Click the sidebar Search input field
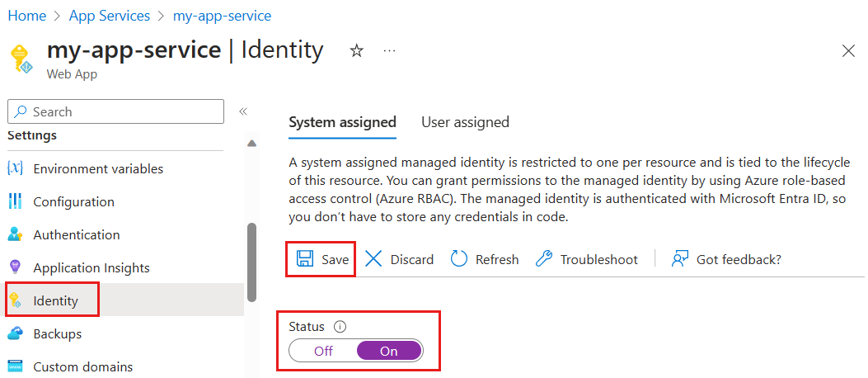Viewport: 868px width, 378px height. tap(124, 111)
